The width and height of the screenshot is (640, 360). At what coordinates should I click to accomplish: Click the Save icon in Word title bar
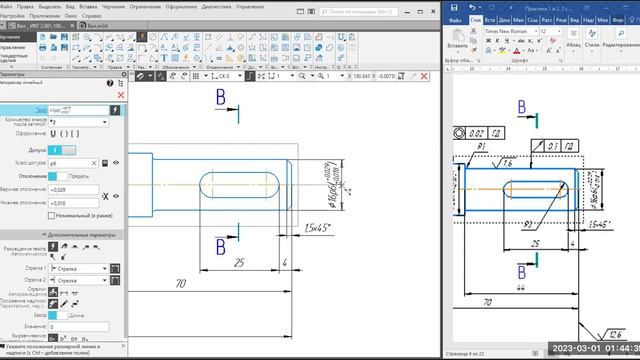pos(454,7)
